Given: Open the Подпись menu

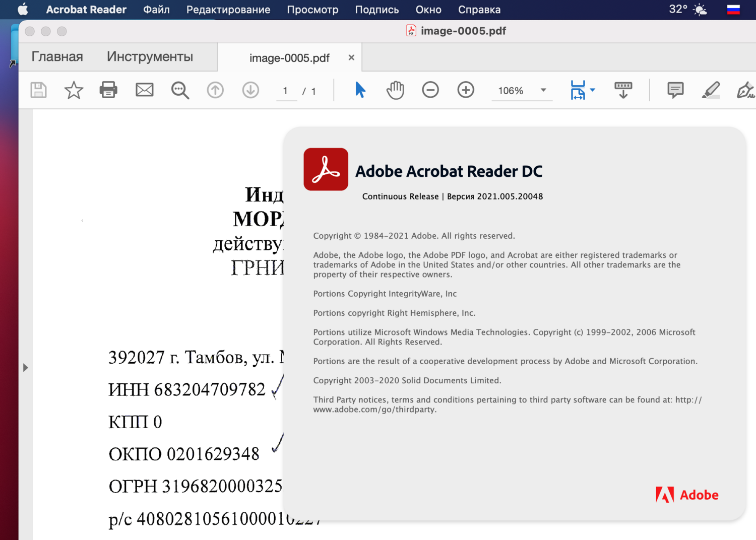Looking at the screenshot, I should pos(377,10).
